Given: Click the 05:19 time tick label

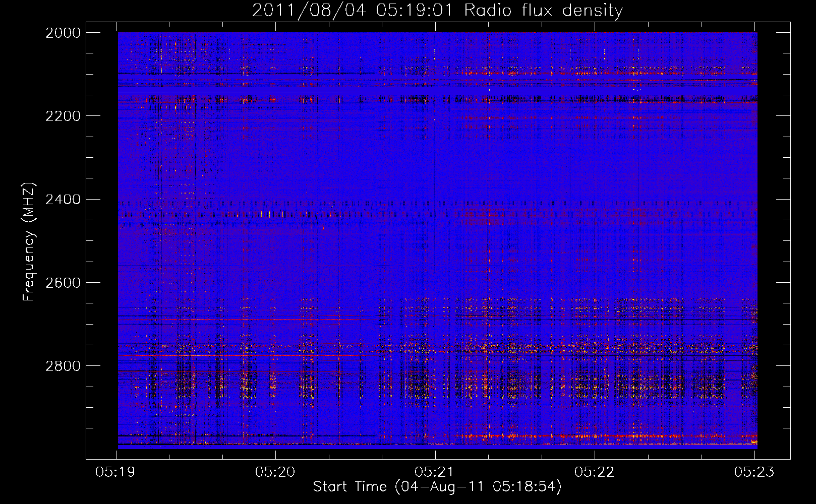Looking at the screenshot, I should click(x=116, y=472).
